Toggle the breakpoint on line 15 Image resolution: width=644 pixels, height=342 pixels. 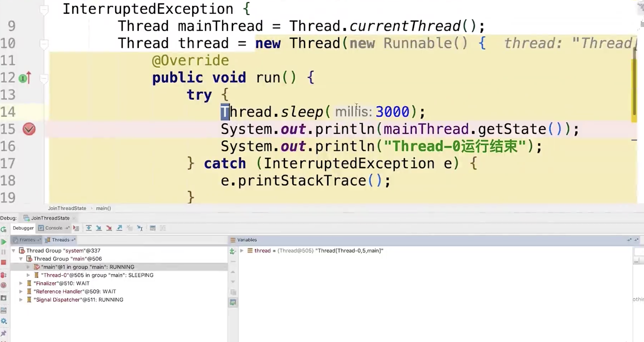29,129
